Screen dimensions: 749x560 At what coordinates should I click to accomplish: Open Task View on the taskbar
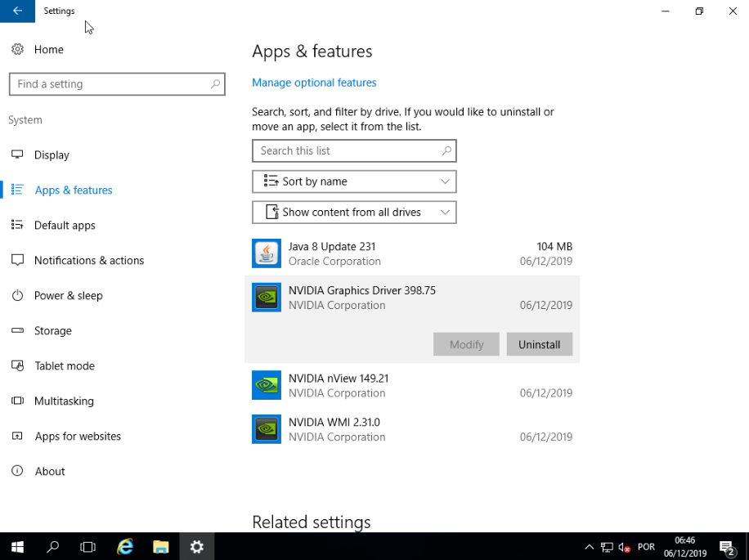pyautogui.click(x=88, y=547)
